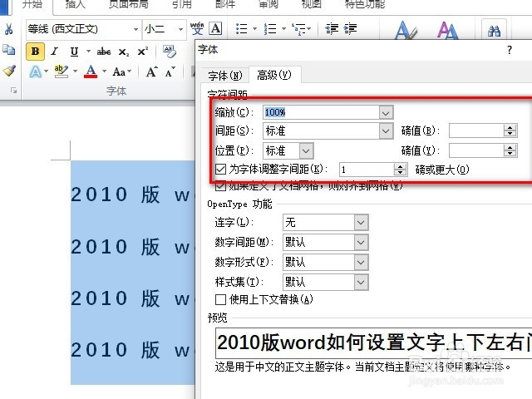The image size is (532, 399).
Task: Select the Format Painter brush
Action: [9, 71]
